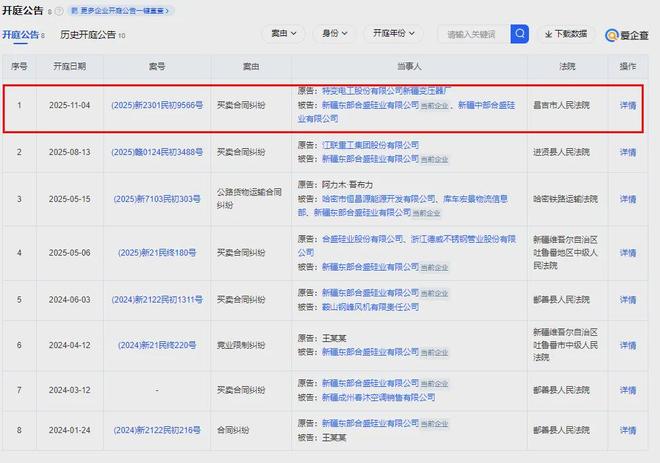Open defendant 新疆东部合盛硅业有限公司 in row 2
The width and height of the screenshot is (660, 463).
(x=370, y=159)
